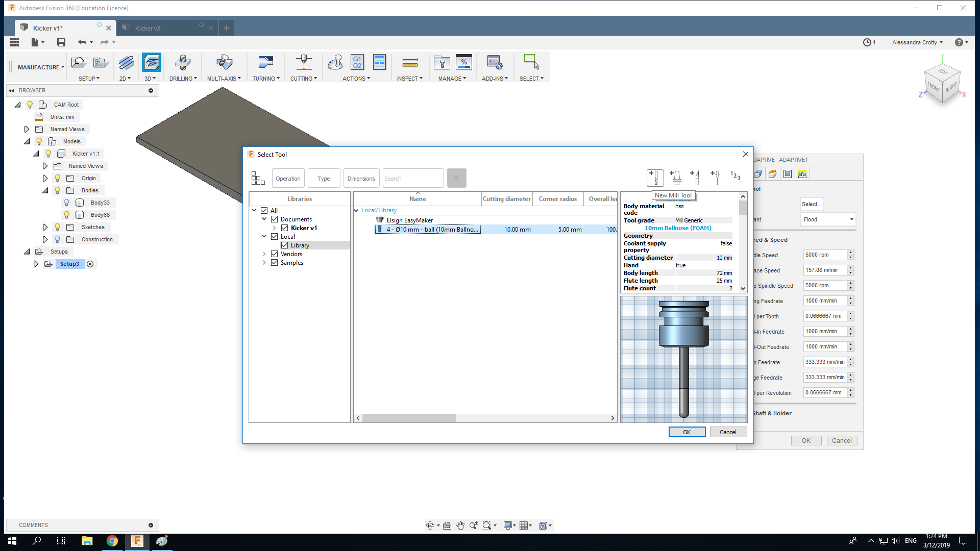Click the Renumber Tools icon
The height and width of the screenshot is (551, 980).
(736, 178)
